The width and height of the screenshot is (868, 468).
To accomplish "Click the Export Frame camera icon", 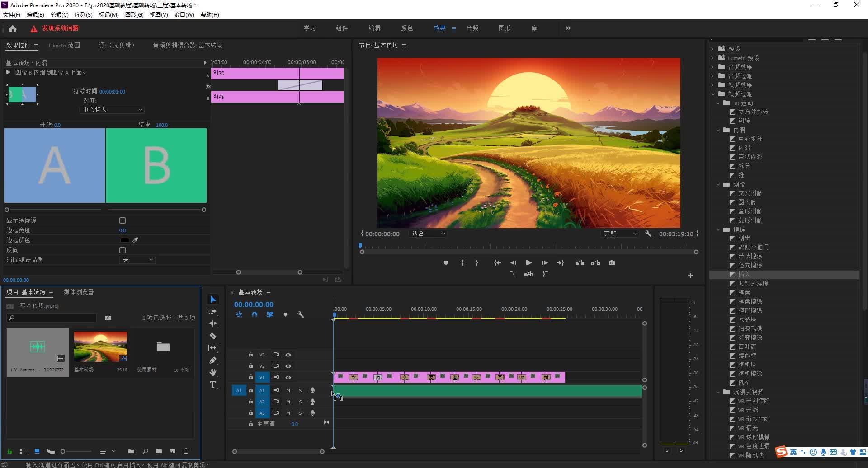I will point(611,263).
